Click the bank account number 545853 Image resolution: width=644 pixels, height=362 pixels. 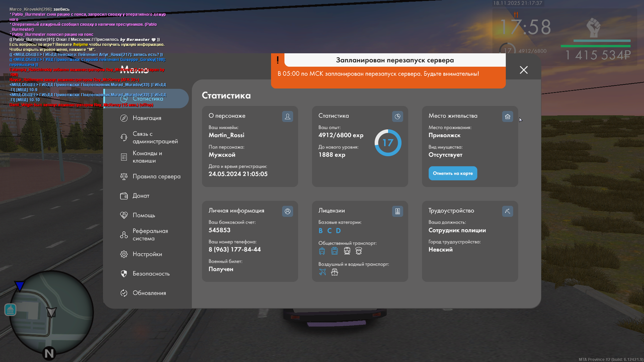[x=219, y=230]
